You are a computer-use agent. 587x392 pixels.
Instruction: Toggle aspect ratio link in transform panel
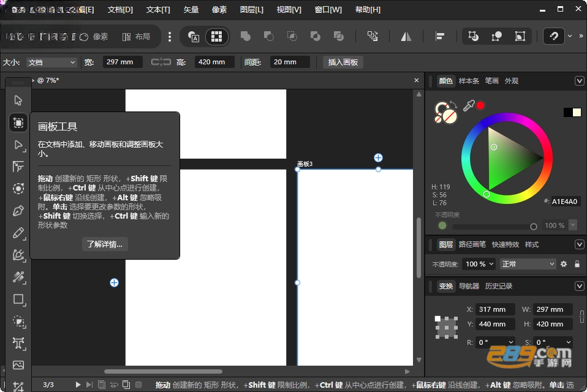click(581, 317)
